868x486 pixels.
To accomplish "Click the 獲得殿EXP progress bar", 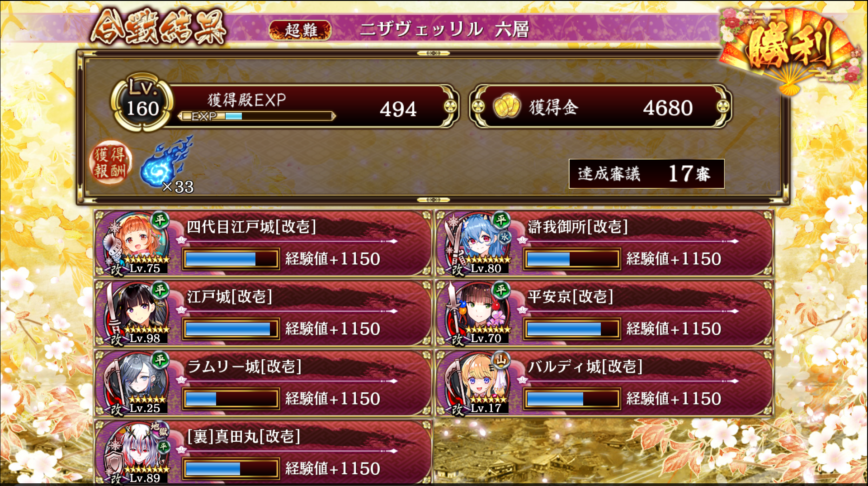I will pos(257,116).
